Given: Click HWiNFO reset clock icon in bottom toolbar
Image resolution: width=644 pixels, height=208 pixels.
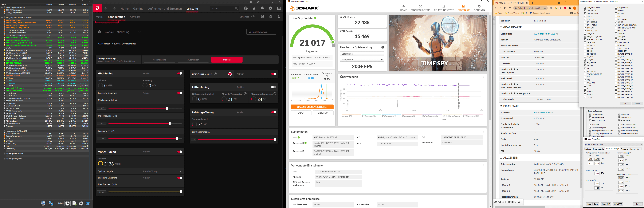Looking at the screenshot, I should point(67,204).
